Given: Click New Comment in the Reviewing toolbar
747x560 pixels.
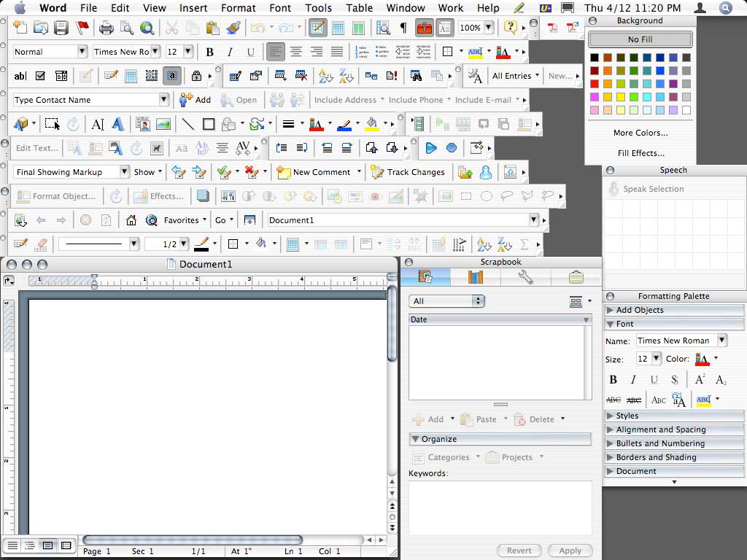Looking at the screenshot, I should pyautogui.click(x=314, y=172).
